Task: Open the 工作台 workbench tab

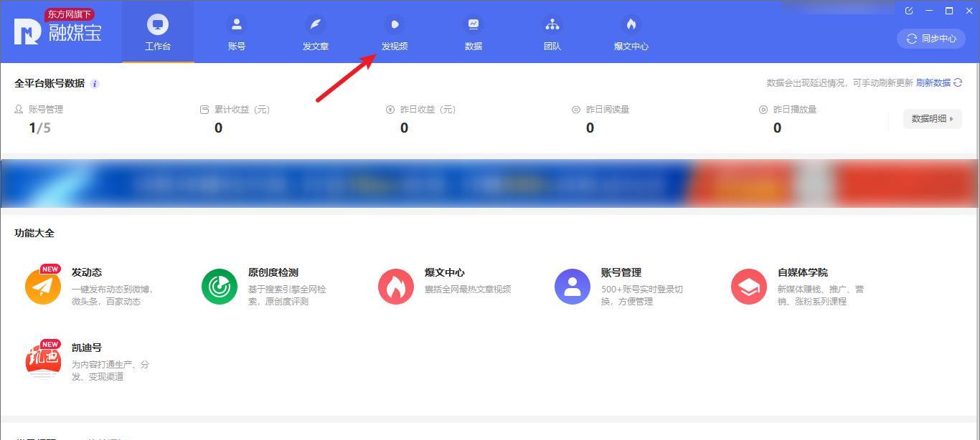Action: [158, 33]
